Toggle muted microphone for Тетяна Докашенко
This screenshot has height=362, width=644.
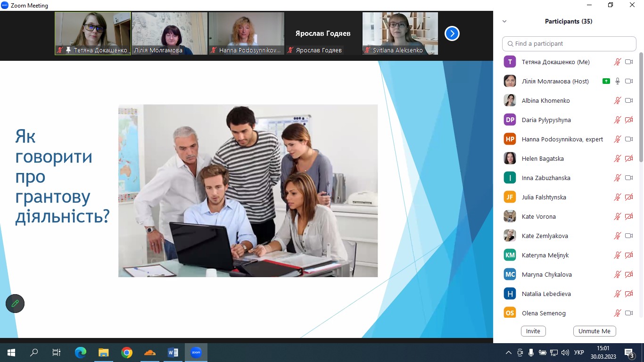click(x=618, y=62)
